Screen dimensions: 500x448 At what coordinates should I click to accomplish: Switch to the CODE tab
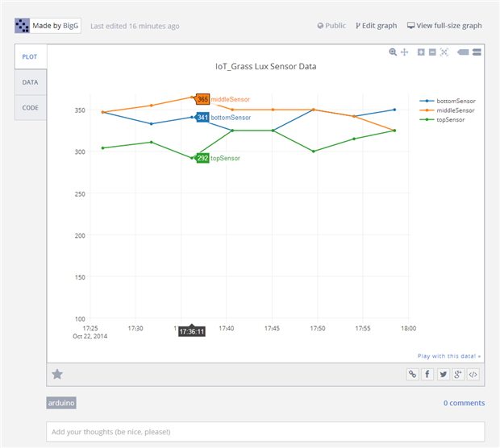tap(30, 107)
